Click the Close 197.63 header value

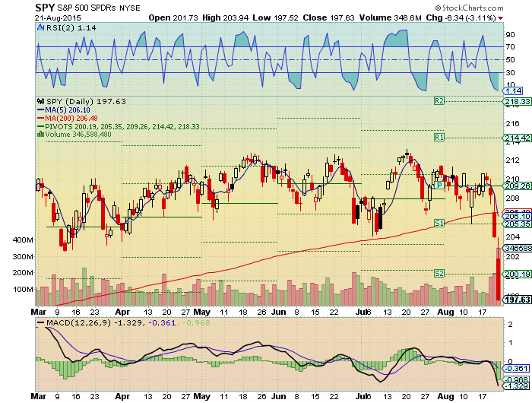click(328, 17)
